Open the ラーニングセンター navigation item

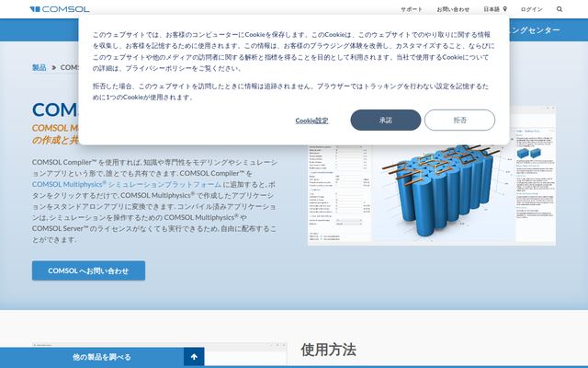(x=535, y=30)
